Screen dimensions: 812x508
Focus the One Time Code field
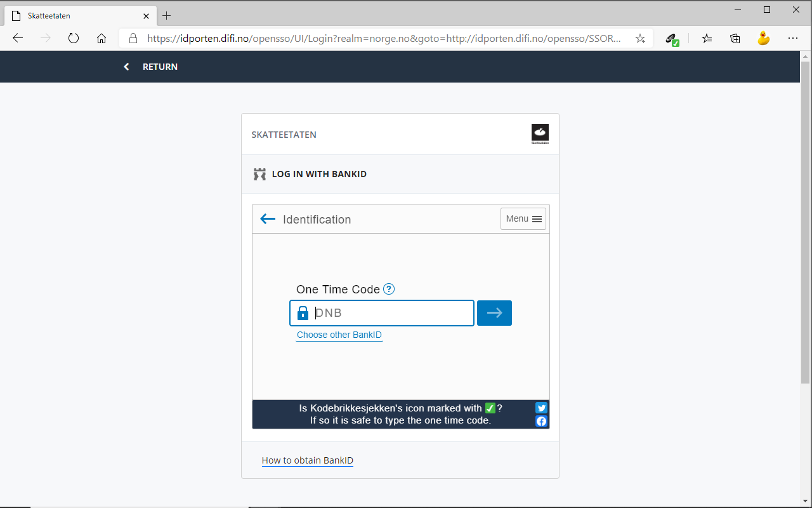pos(382,313)
